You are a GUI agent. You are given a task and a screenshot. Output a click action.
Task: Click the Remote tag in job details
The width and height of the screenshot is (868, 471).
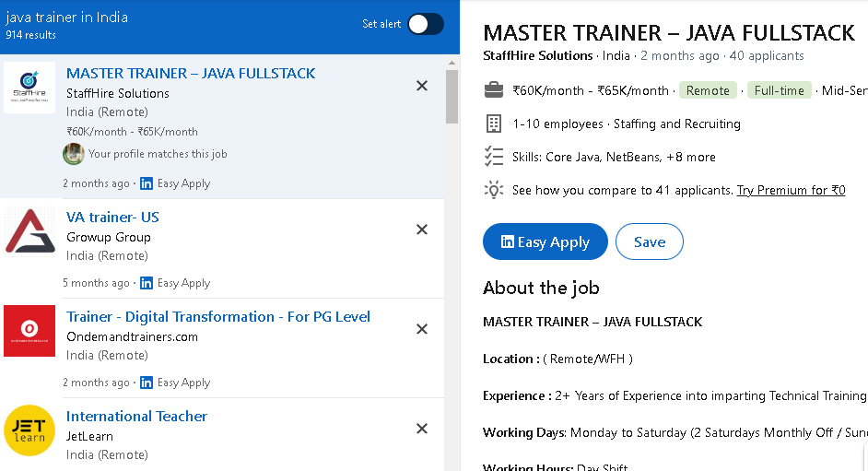(708, 90)
